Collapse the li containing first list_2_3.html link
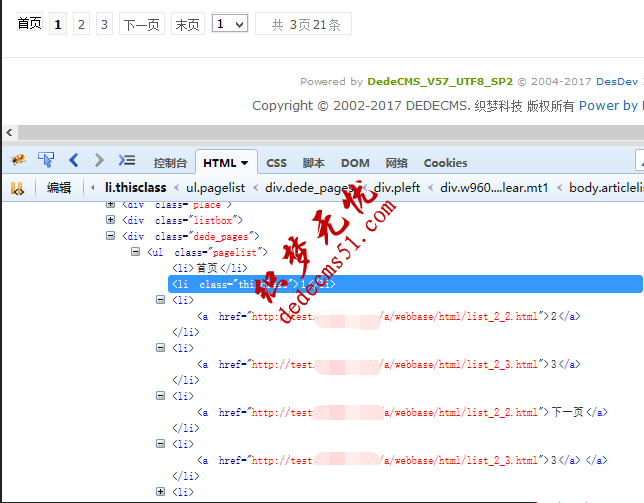Screen dimensions: 644x503 160,348
